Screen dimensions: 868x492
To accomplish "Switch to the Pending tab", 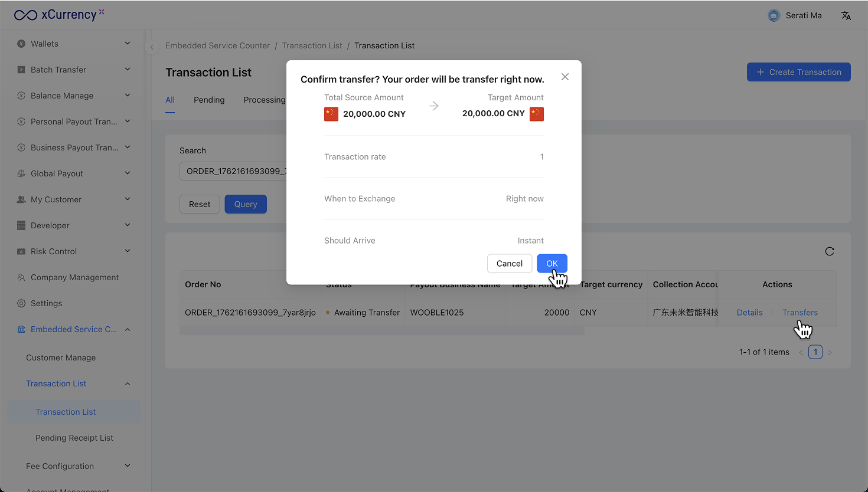I will click(x=209, y=100).
